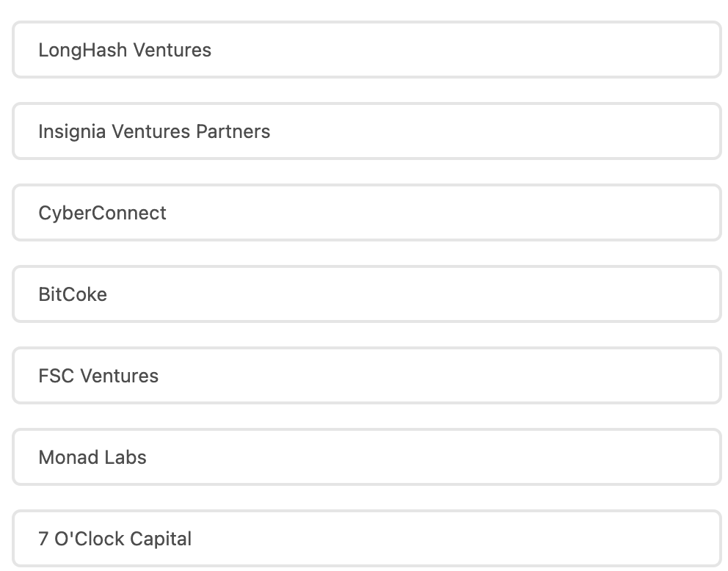Choose the CyberConnect option
728x571 pixels.
[367, 213]
